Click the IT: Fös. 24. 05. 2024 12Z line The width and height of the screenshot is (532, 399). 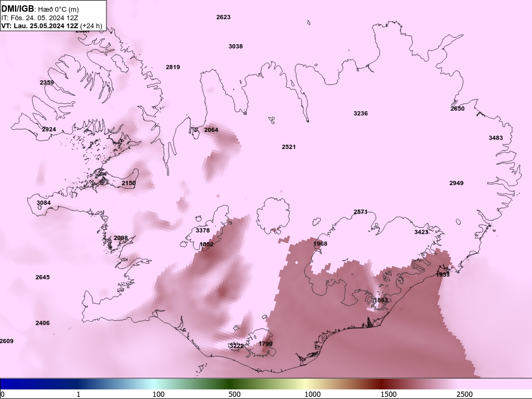40,18
